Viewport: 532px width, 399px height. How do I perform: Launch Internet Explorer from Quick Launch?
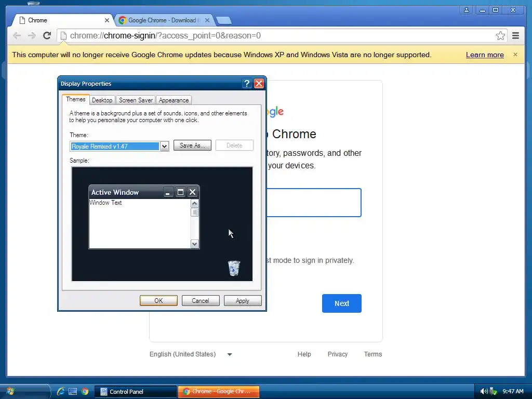coord(61,392)
